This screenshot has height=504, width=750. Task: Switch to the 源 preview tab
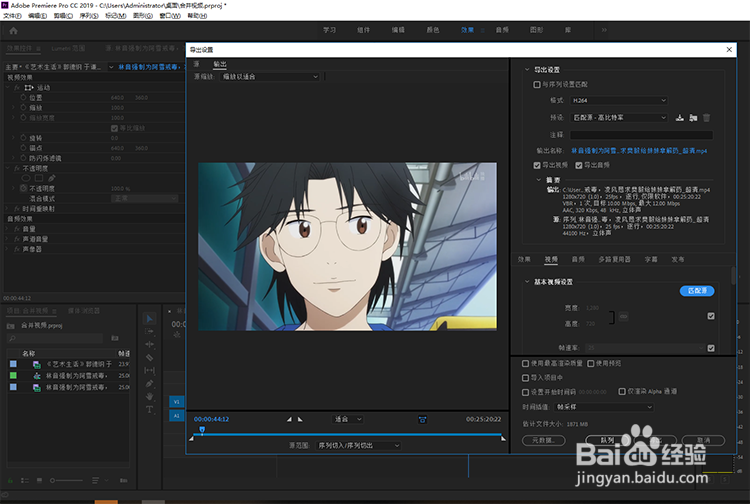click(x=197, y=64)
